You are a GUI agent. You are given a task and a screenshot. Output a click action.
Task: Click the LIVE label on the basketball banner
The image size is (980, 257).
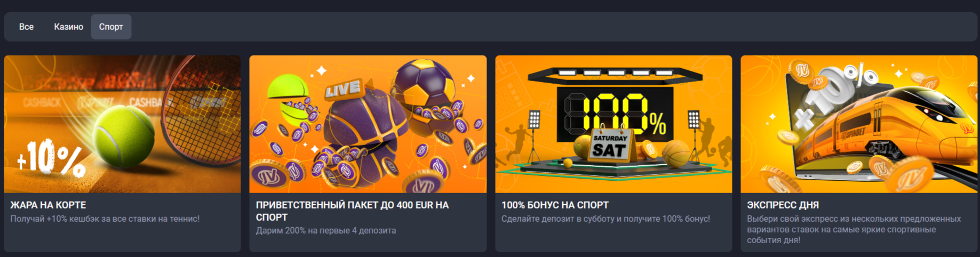[x=343, y=89]
